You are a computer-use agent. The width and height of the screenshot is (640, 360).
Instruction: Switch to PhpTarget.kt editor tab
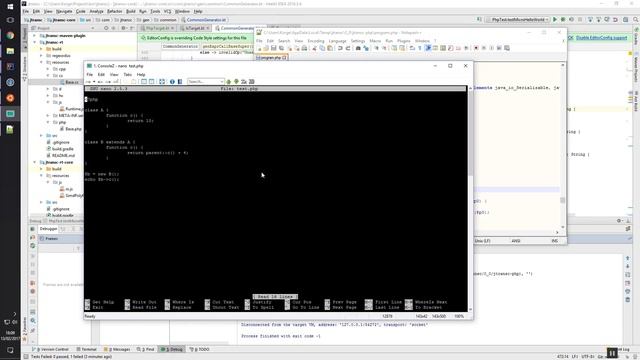click(x=158, y=28)
